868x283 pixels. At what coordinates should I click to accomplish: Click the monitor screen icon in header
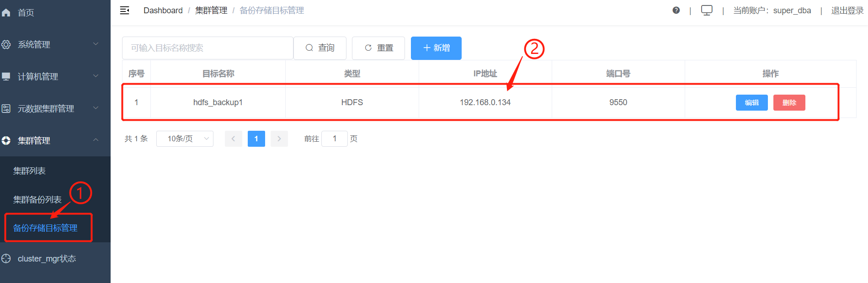[707, 11]
